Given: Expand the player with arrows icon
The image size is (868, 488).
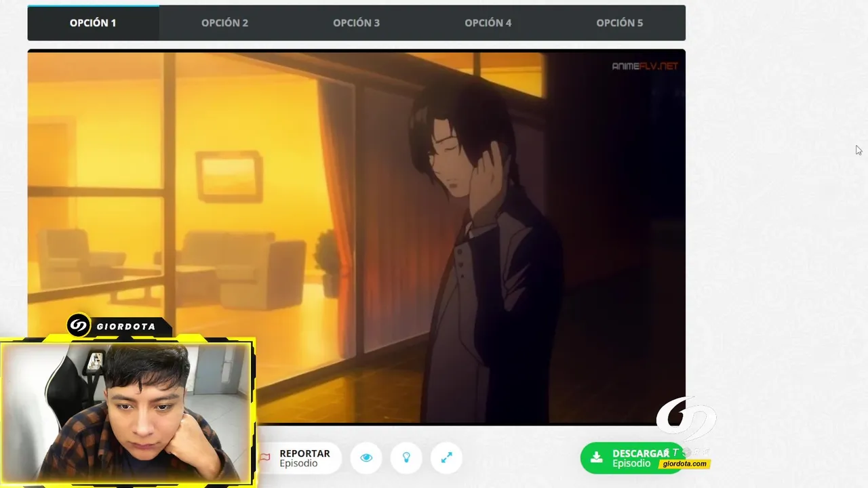Looking at the screenshot, I should (446, 458).
